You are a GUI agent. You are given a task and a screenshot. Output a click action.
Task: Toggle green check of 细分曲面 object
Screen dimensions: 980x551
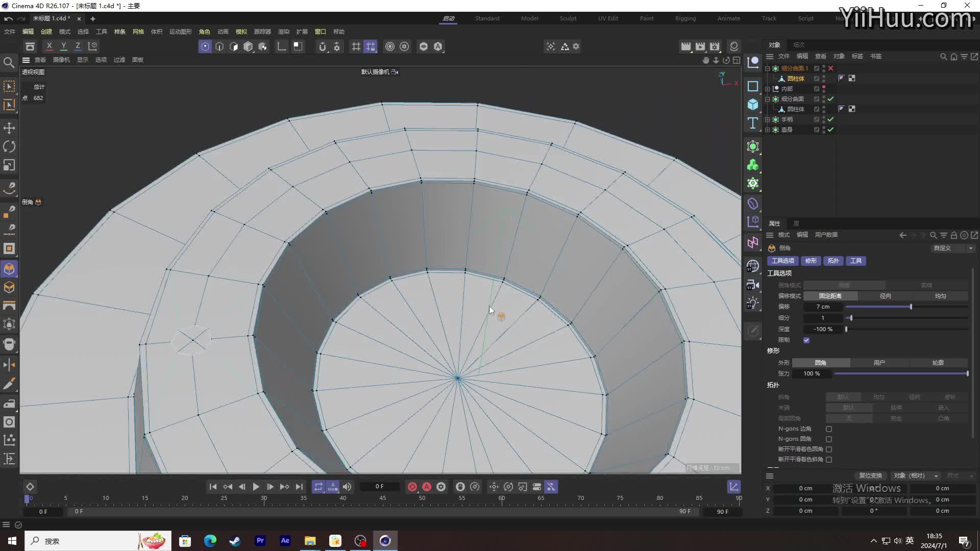point(830,99)
